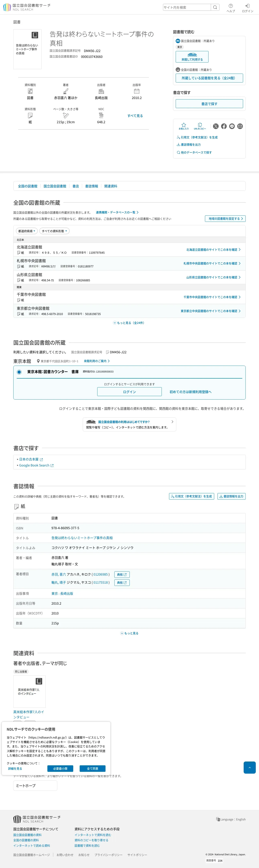Open 東京 : 長崎出版 publisher link

[62, 594]
